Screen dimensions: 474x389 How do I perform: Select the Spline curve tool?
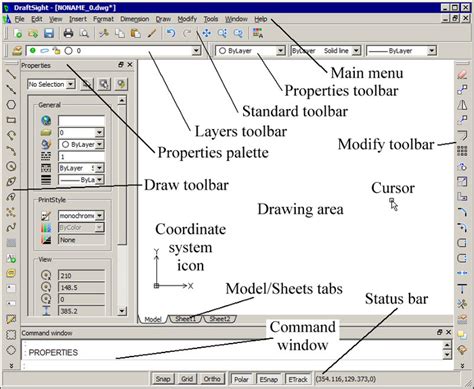(x=11, y=227)
